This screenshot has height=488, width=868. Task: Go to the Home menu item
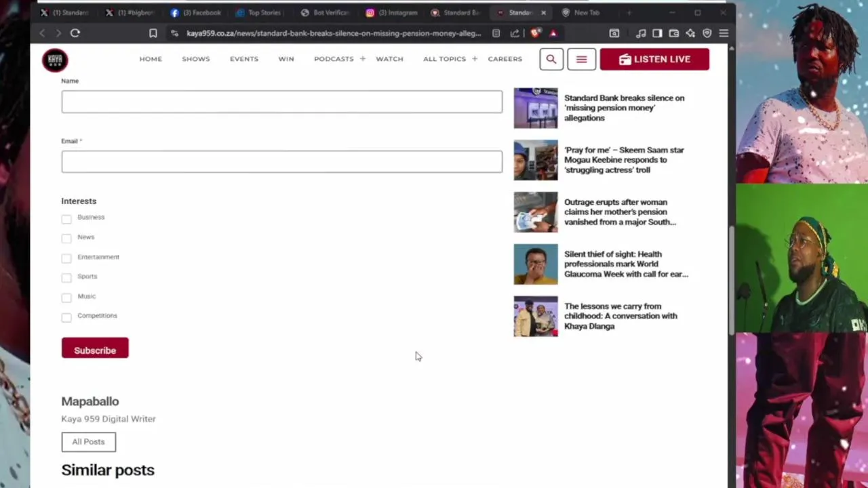click(151, 59)
